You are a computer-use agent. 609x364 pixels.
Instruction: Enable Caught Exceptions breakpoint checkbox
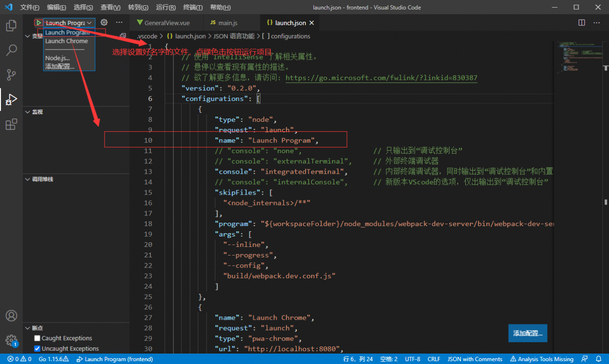37,338
